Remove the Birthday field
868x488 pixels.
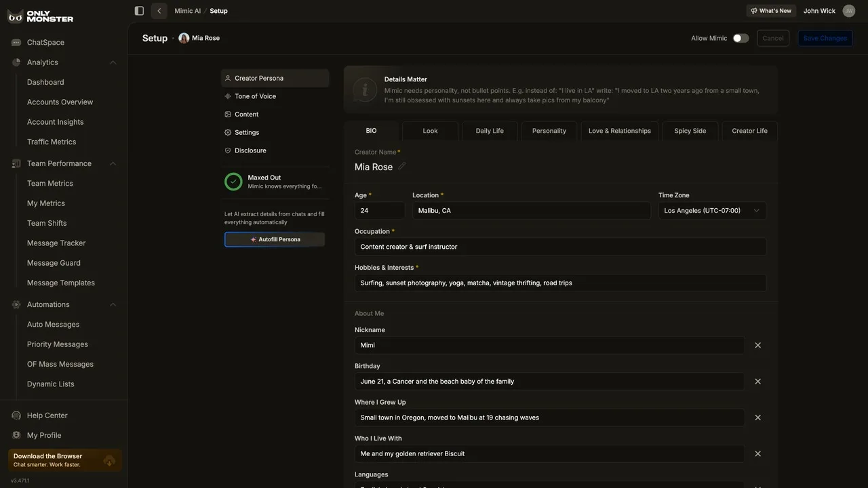[758, 382]
